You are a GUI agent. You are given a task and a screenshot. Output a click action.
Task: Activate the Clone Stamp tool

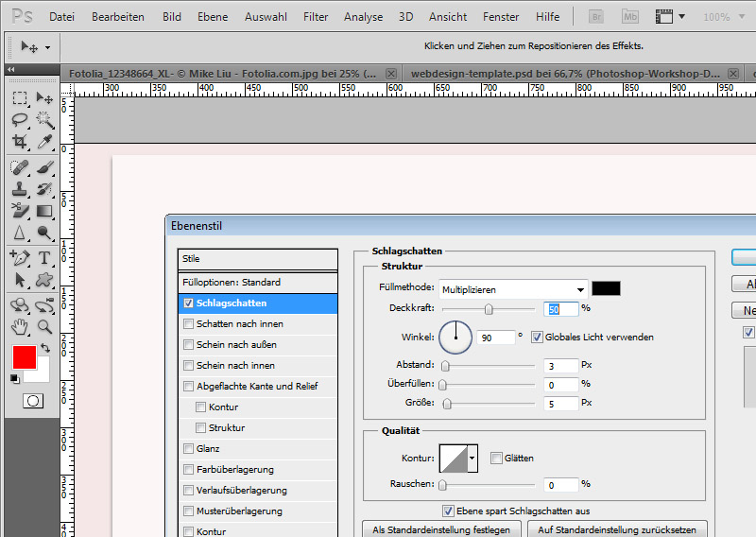(x=20, y=188)
